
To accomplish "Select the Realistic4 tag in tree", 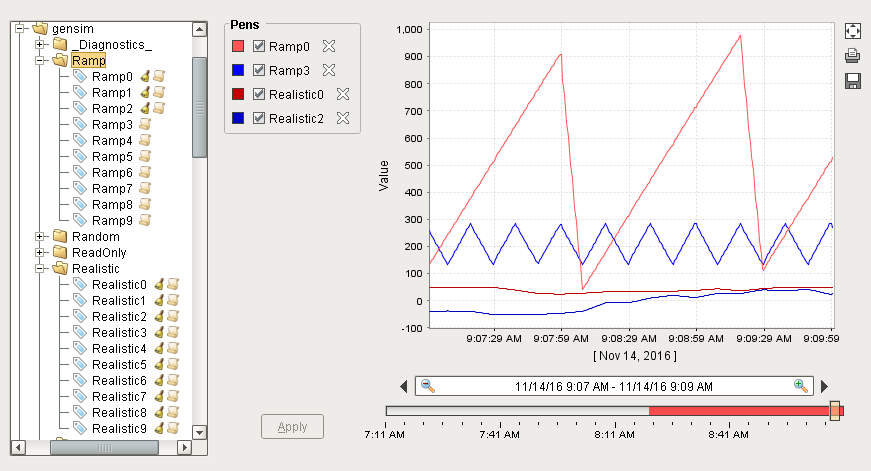I will (x=118, y=349).
